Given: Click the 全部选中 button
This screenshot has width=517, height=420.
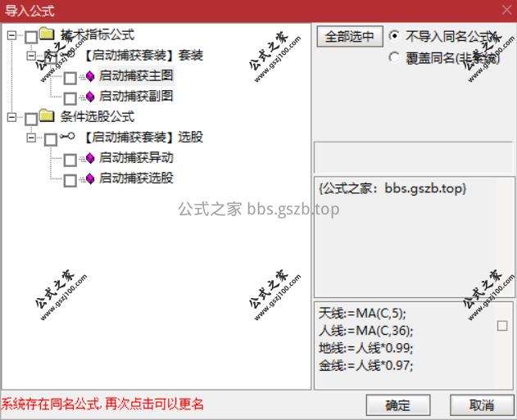Looking at the screenshot, I should pos(350,36).
